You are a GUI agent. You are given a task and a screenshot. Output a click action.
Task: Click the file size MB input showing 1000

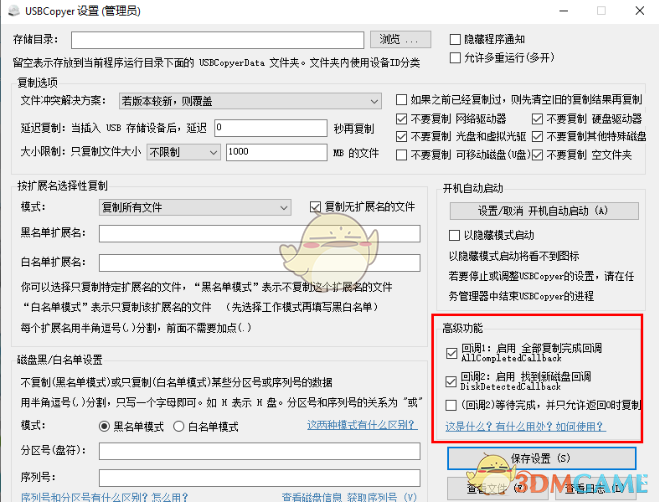(277, 152)
